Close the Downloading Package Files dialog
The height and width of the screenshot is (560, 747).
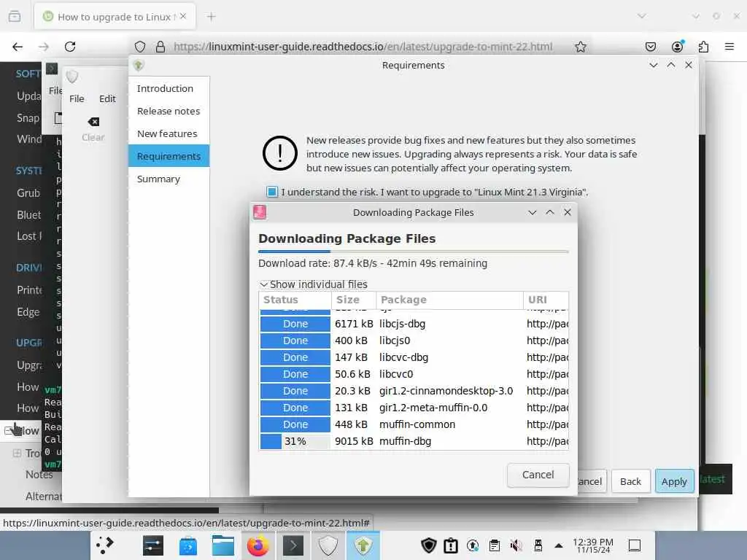pyautogui.click(x=568, y=212)
